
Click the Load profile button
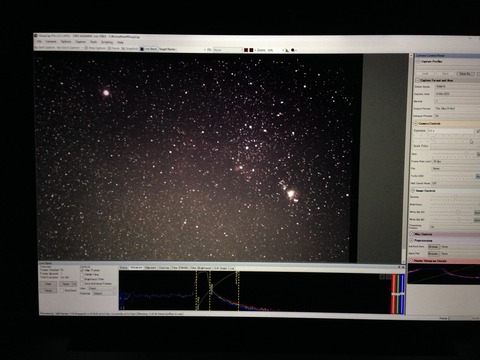click(425, 74)
